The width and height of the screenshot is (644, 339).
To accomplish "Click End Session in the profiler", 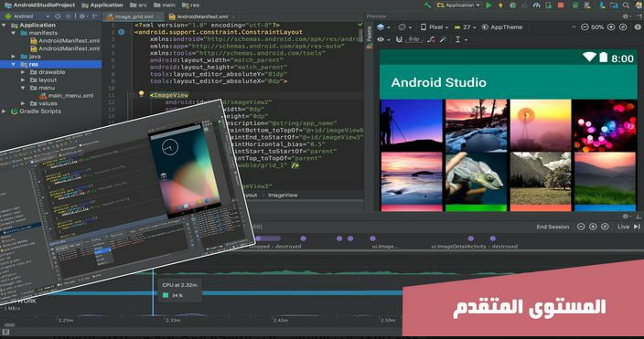I will (553, 227).
